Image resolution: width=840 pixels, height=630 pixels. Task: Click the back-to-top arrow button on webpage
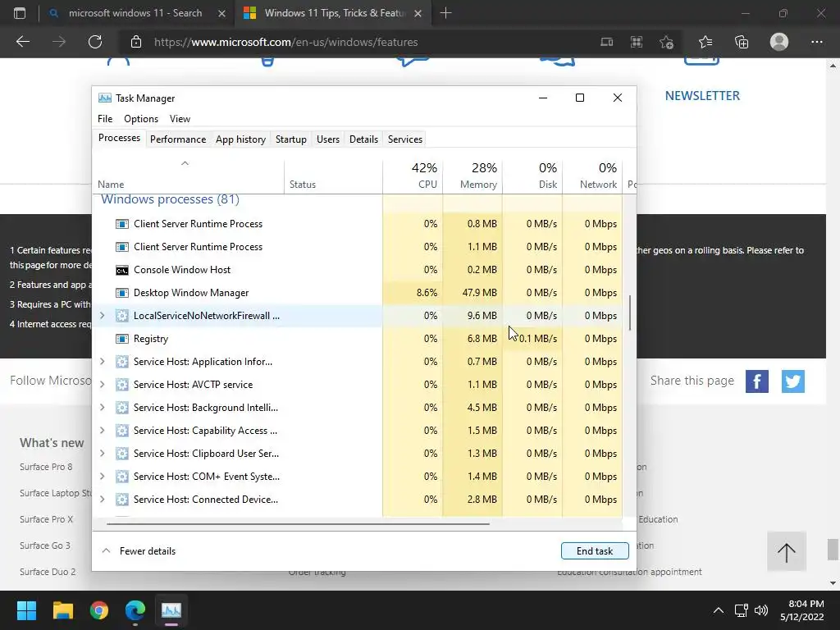787,552
